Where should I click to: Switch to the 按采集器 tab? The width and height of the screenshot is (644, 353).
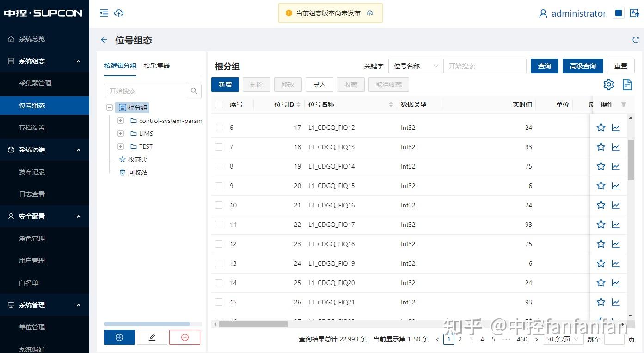(157, 66)
